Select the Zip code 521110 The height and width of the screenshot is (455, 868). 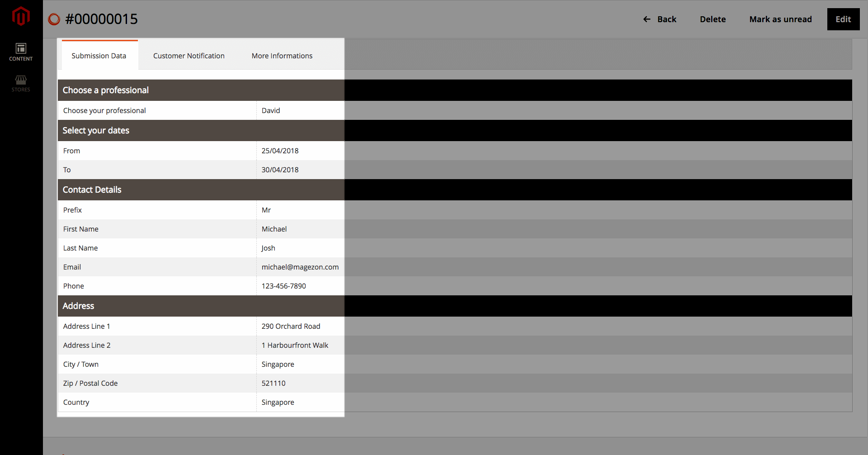click(274, 383)
